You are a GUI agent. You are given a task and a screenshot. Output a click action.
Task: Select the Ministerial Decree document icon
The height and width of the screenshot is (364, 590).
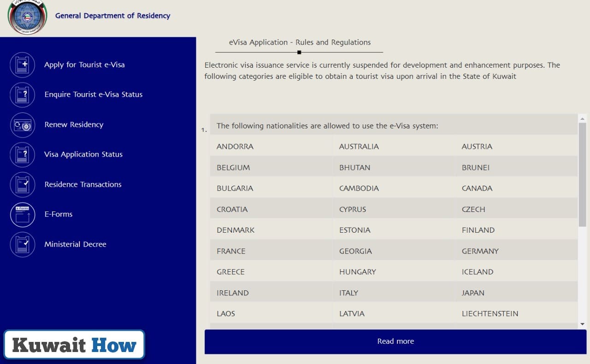[22, 244]
